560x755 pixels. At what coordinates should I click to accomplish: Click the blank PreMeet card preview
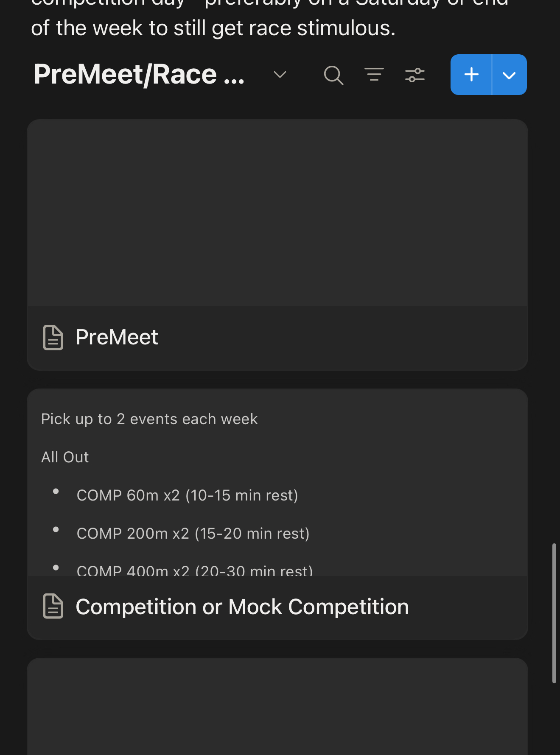[277, 213]
